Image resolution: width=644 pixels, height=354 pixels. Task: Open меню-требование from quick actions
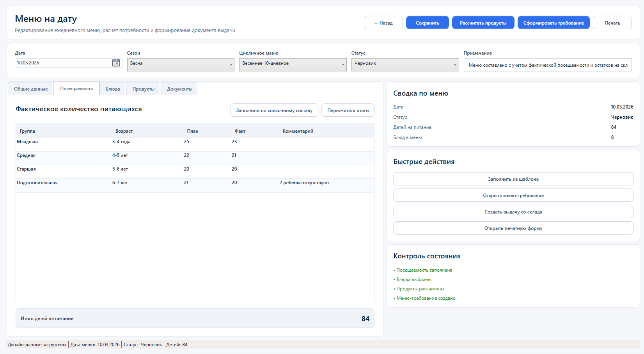[x=513, y=196]
